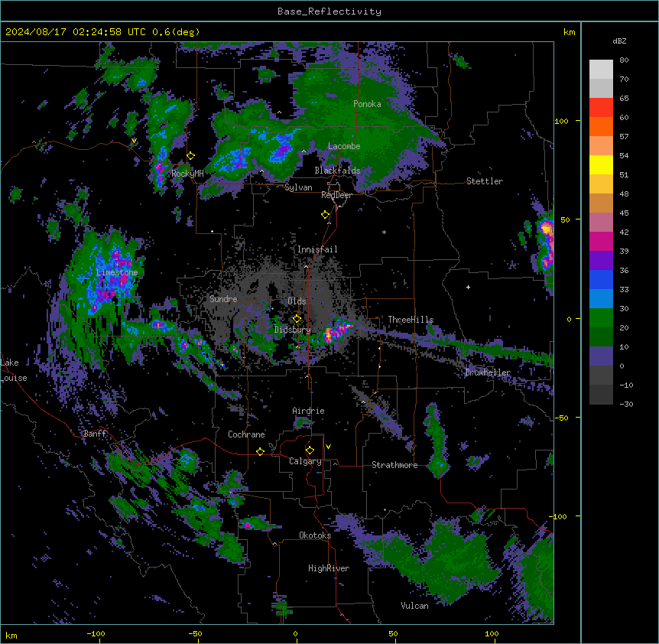
Task: Select the yellow diamond marker below Cochrane label
Action: [x=260, y=451]
